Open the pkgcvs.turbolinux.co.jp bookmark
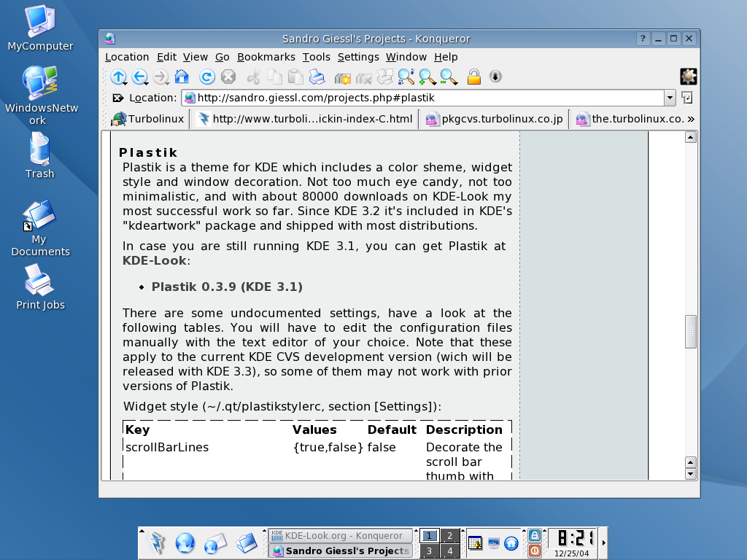 pyautogui.click(x=494, y=119)
